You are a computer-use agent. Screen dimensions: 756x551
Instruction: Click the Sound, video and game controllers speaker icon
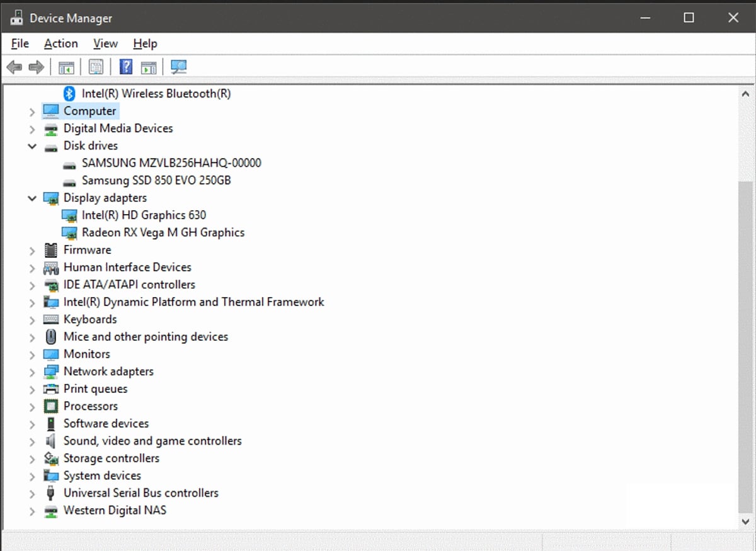tap(51, 441)
